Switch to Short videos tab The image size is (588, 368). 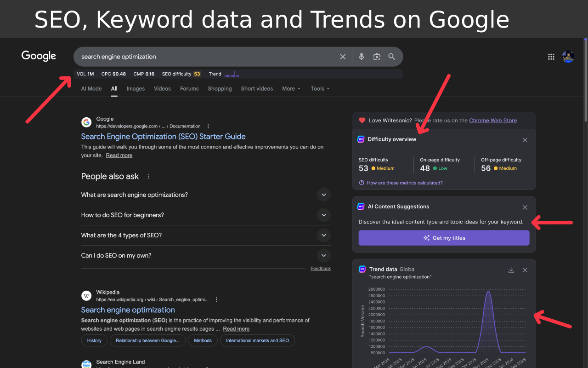click(257, 89)
